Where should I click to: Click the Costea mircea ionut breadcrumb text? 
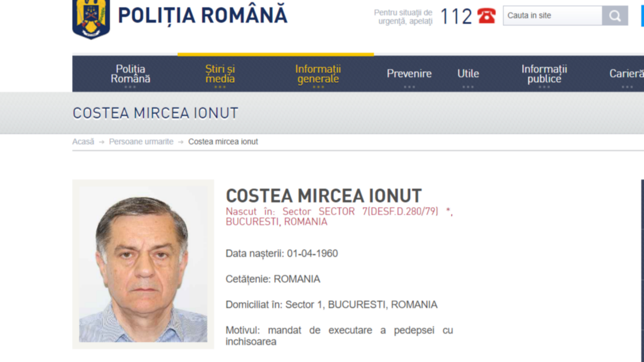[x=223, y=142]
